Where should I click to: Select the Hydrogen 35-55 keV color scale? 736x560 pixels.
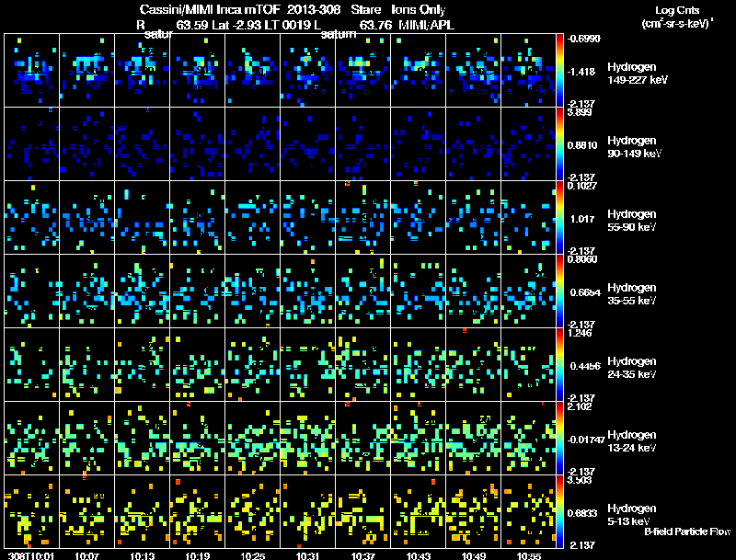pyautogui.click(x=559, y=291)
